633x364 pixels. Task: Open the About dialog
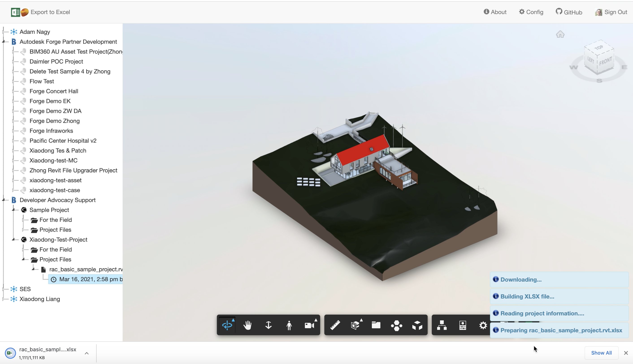495,12
